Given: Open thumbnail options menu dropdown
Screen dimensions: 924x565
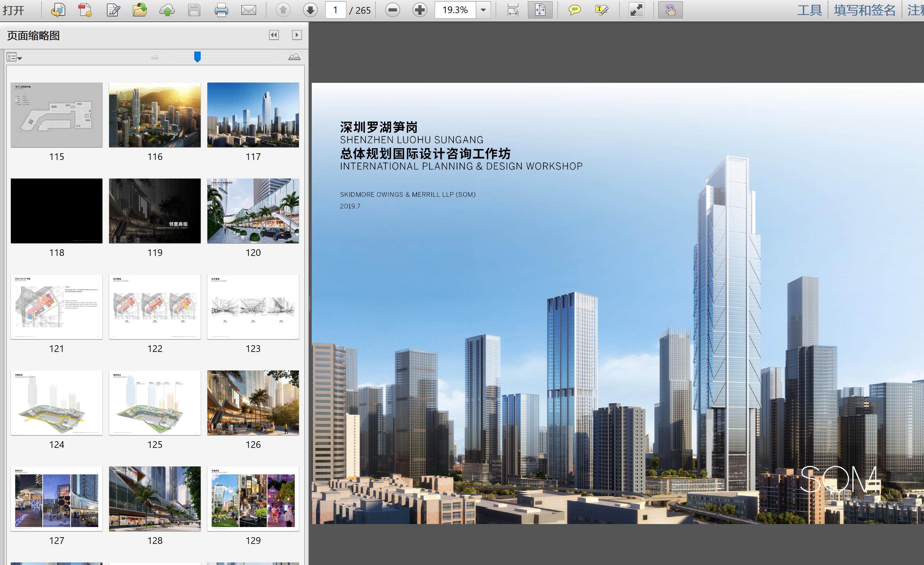Looking at the screenshot, I should click(14, 57).
